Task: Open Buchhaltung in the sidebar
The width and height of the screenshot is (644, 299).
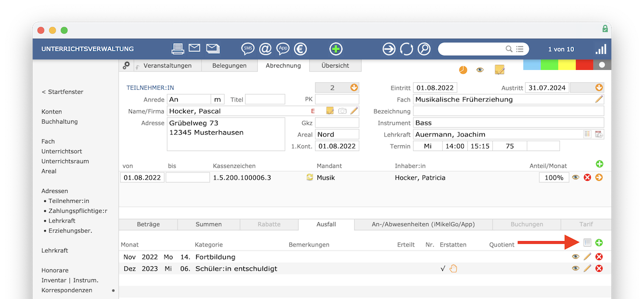Action: 60,122
